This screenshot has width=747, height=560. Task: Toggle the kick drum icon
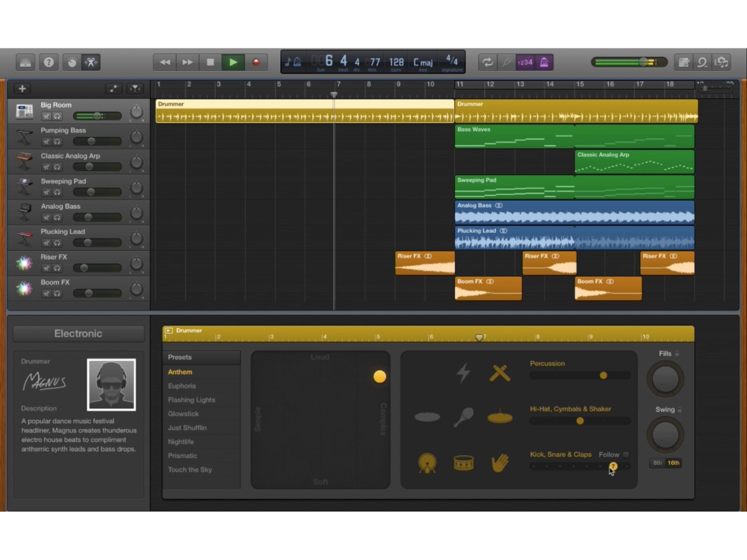pyautogui.click(x=427, y=463)
